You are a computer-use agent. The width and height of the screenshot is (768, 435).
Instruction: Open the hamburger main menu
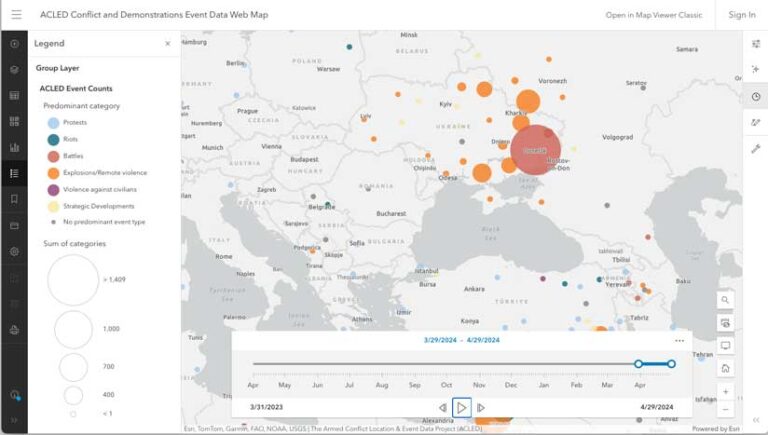pos(16,15)
